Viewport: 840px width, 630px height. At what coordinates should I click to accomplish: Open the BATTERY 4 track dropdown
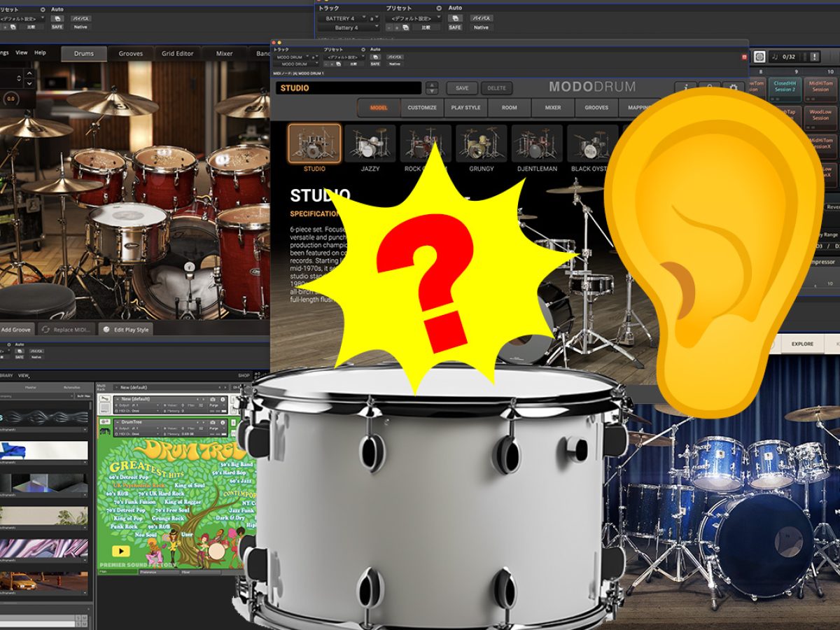tap(343, 17)
